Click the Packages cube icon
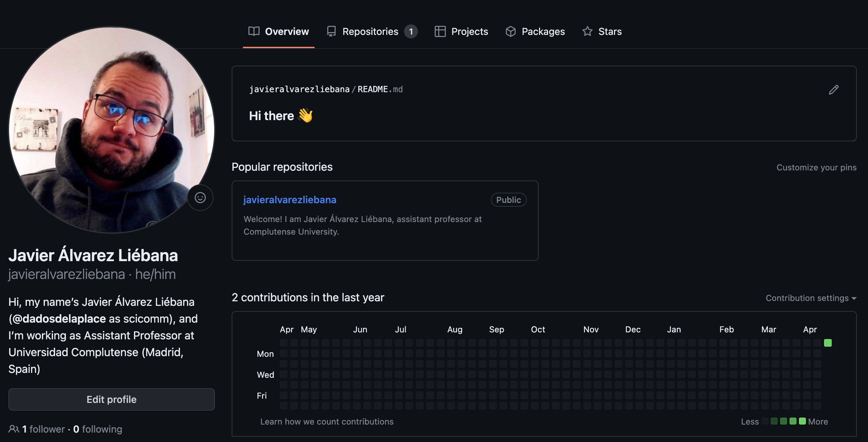Viewport: 868px width, 442px height. pyautogui.click(x=510, y=31)
